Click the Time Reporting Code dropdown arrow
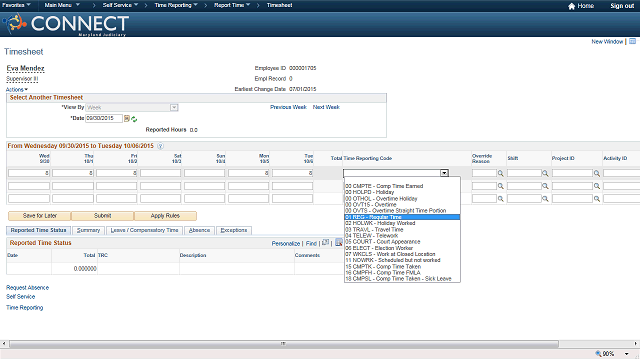This screenshot has height=360, width=640. point(444,173)
